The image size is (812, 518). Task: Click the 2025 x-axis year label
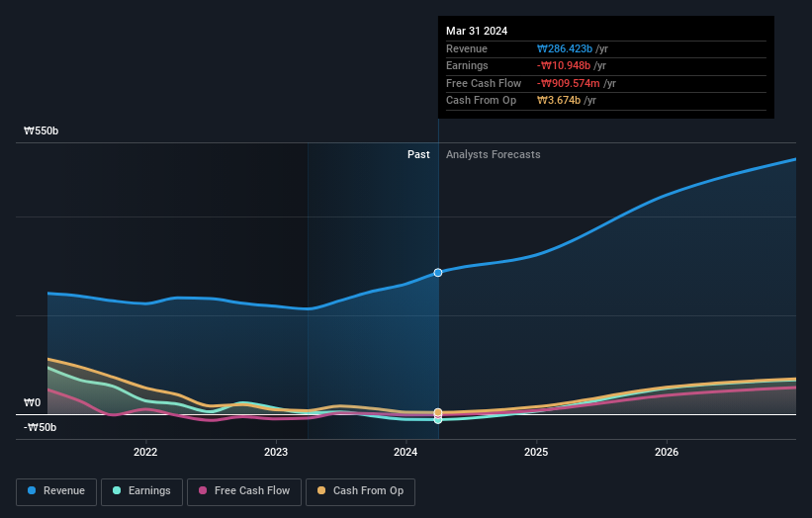click(536, 453)
